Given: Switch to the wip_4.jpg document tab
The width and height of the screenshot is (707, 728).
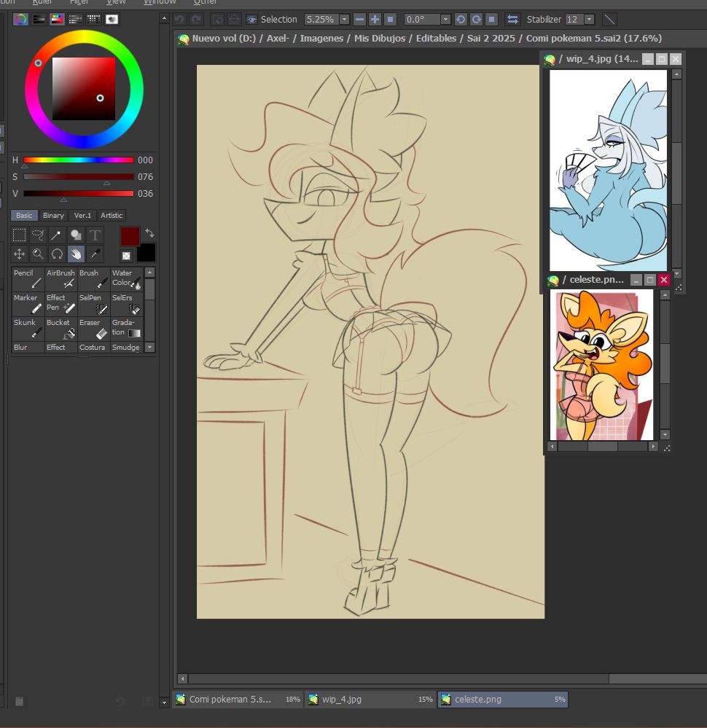Looking at the screenshot, I should pos(371,699).
